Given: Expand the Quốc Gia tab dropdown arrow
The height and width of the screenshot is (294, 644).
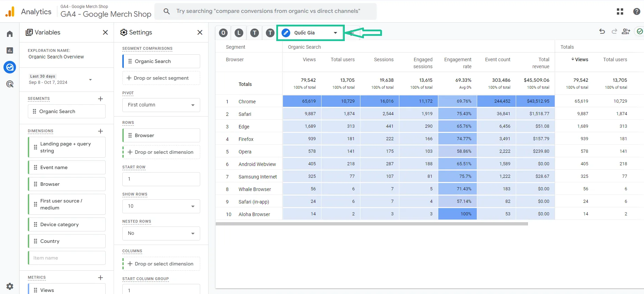Looking at the screenshot, I should [335, 33].
